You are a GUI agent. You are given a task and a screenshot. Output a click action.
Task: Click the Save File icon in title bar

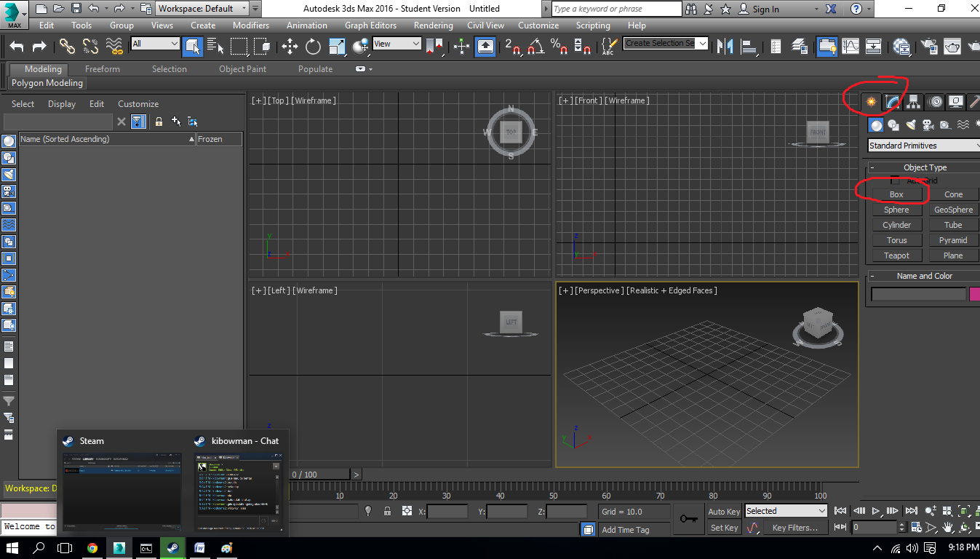coord(76,9)
